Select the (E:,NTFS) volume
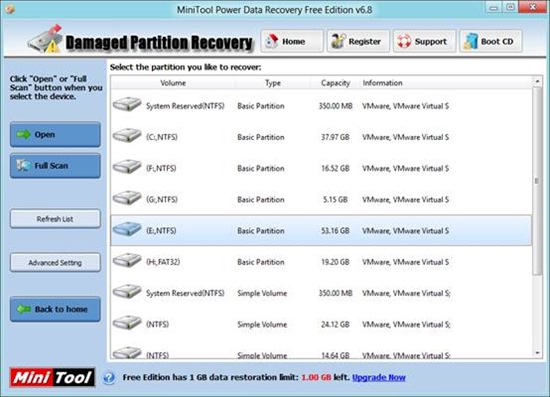Image resolution: width=550 pixels, height=397 pixels. point(321,230)
